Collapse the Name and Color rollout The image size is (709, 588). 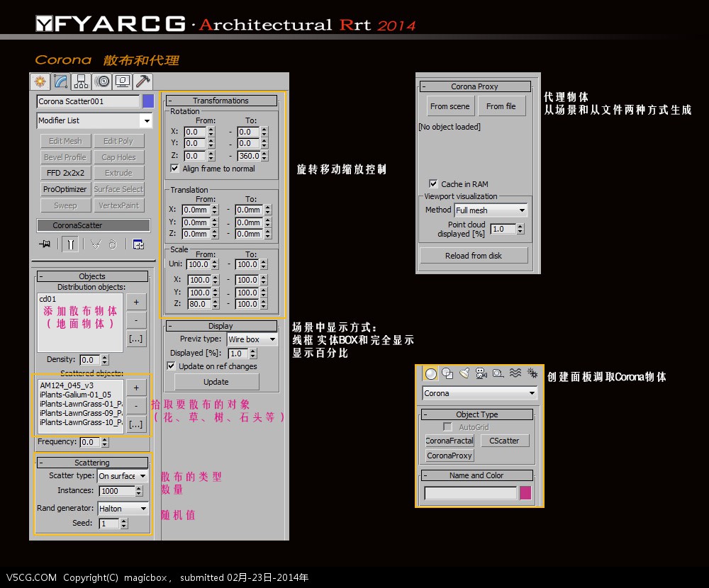click(477, 475)
